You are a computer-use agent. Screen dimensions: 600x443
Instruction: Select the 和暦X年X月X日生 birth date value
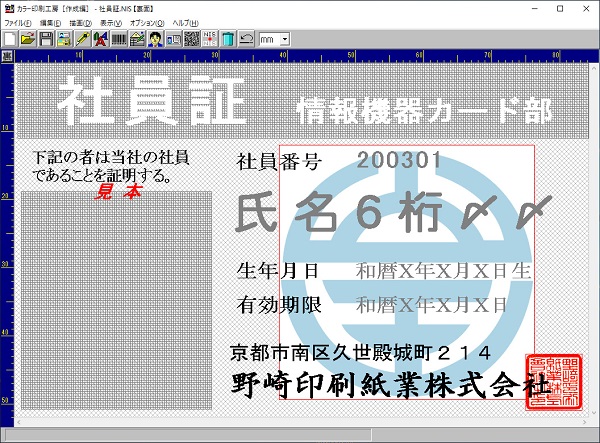pyautogui.click(x=443, y=270)
